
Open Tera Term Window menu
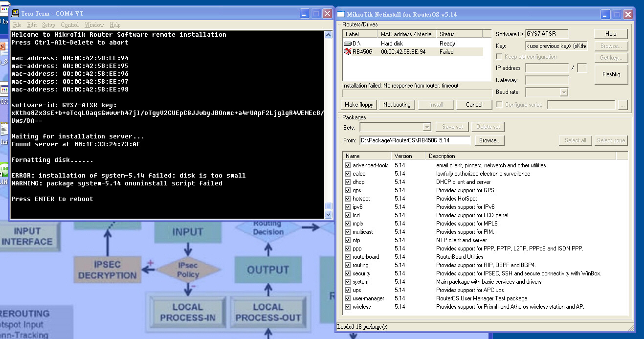pyautogui.click(x=94, y=25)
